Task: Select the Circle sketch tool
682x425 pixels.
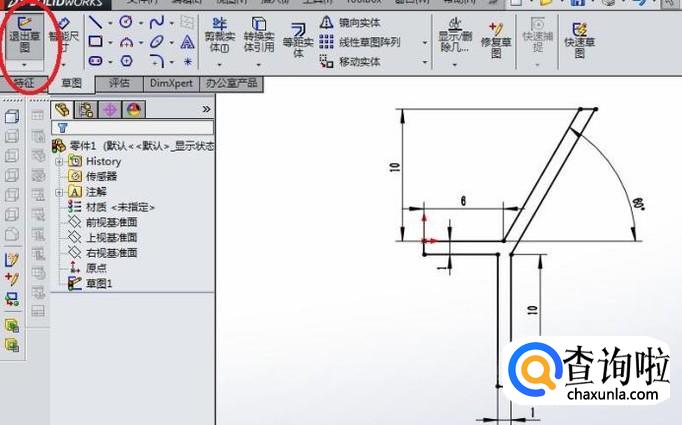Action: (x=126, y=22)
